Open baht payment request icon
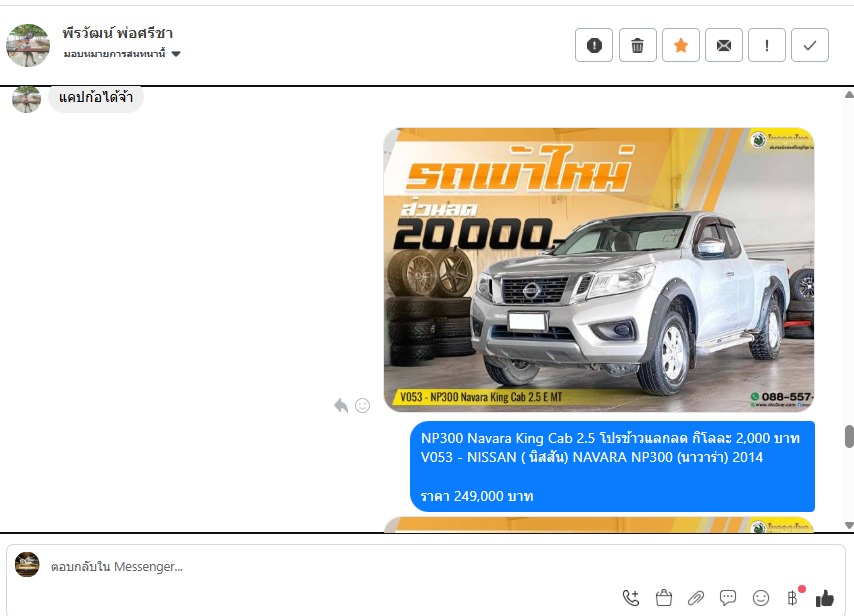Screen dimensions: 854x616 click(792, 598)
